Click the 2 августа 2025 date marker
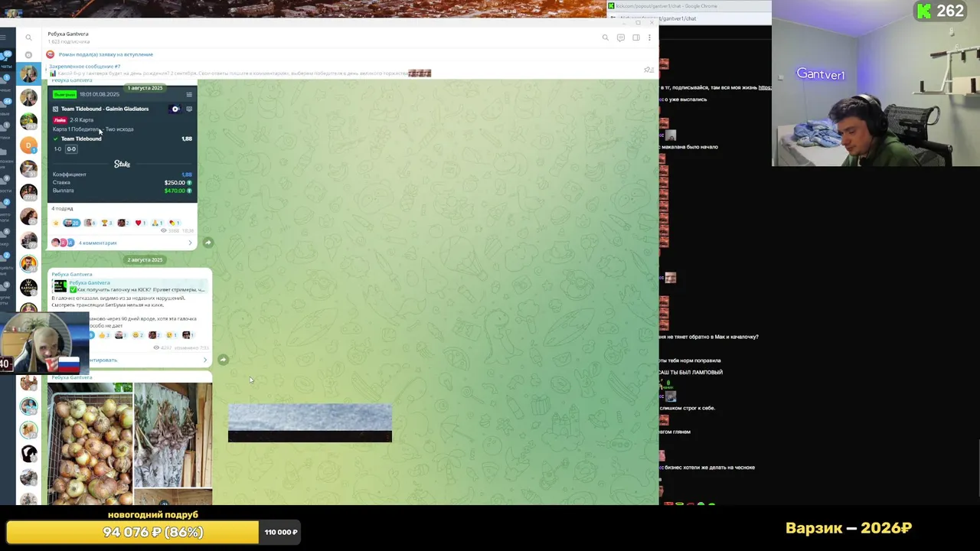 (145, 259)
